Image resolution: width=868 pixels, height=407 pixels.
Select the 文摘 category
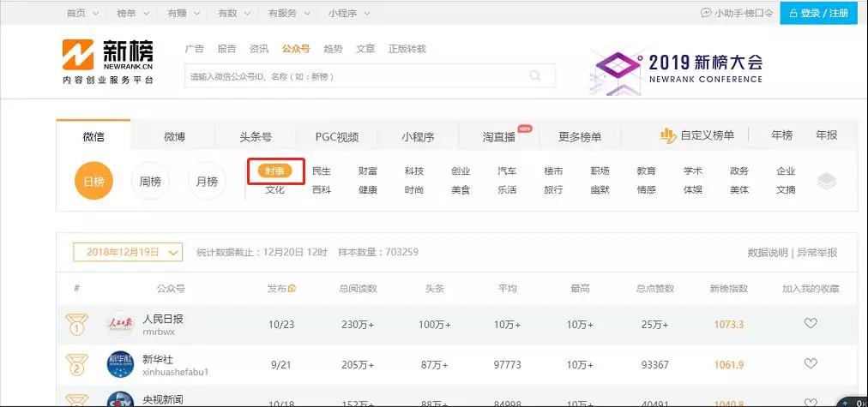click(x=786, y=189)
